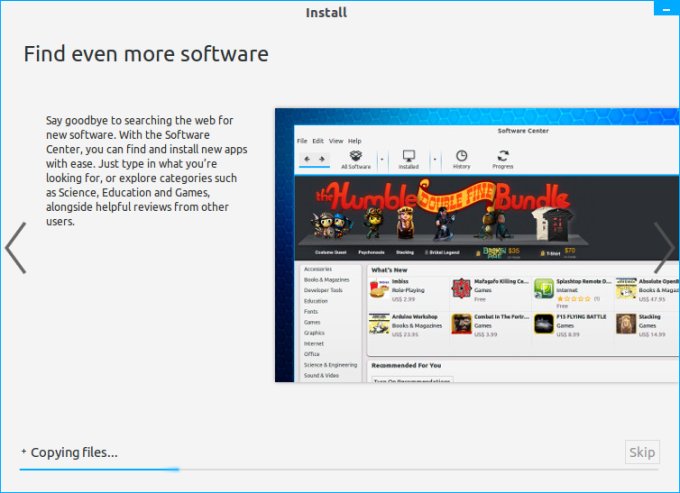The image size is (680, 493).
Task: Open the File menu in Software Center
Action: tap(302, 141)
